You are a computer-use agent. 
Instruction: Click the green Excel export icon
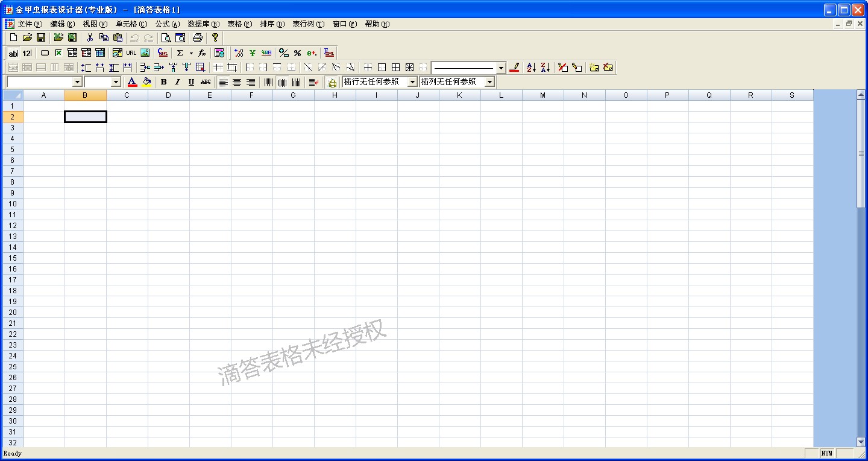tap(72, 37)
